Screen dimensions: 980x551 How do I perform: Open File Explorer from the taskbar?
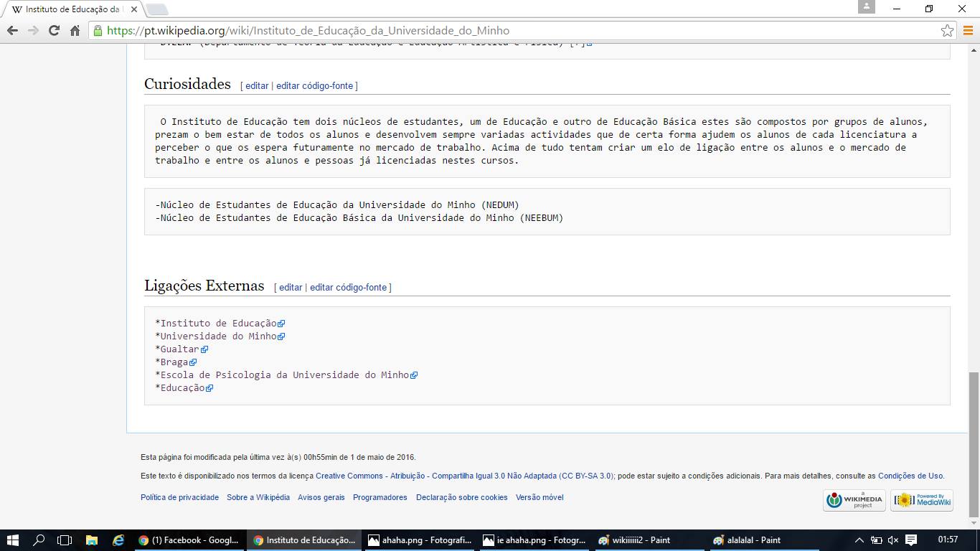click(x=91, y=540)
